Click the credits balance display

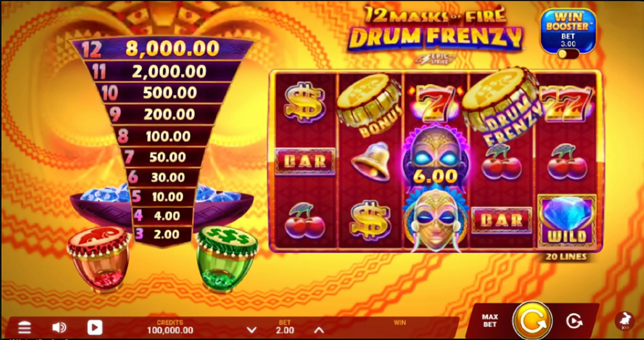170,327
